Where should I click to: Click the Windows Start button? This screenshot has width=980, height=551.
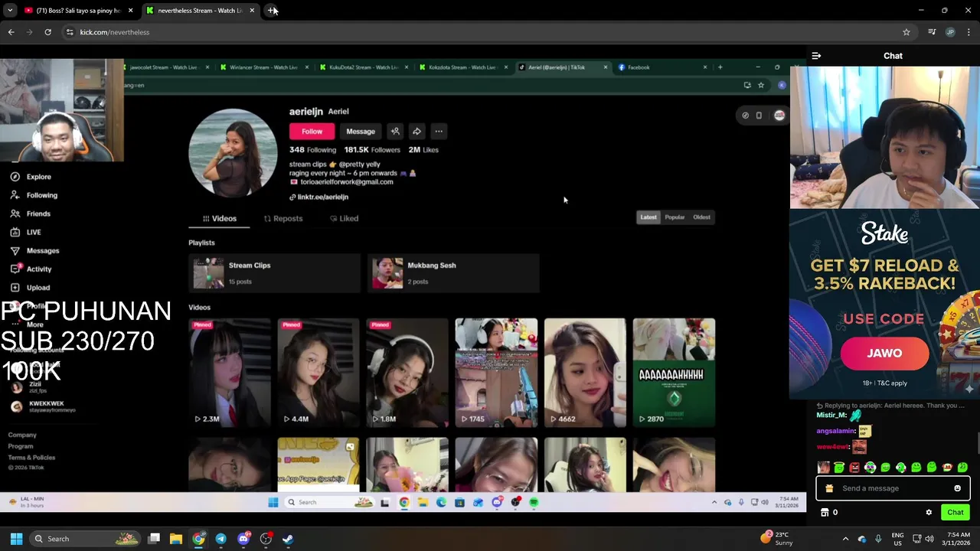[16, 539]
